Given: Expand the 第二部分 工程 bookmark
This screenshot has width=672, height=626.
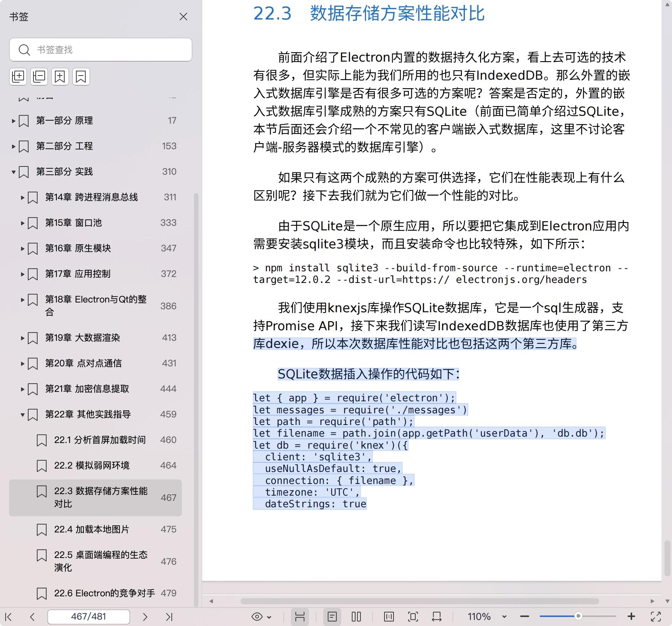Looking at the screenshot, I should point(14,147).
